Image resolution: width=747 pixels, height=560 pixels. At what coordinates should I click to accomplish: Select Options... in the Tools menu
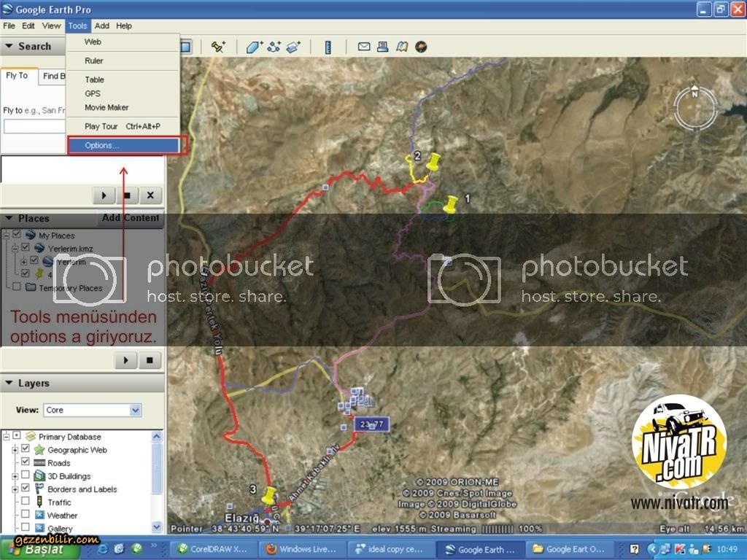tap(102, 145)
